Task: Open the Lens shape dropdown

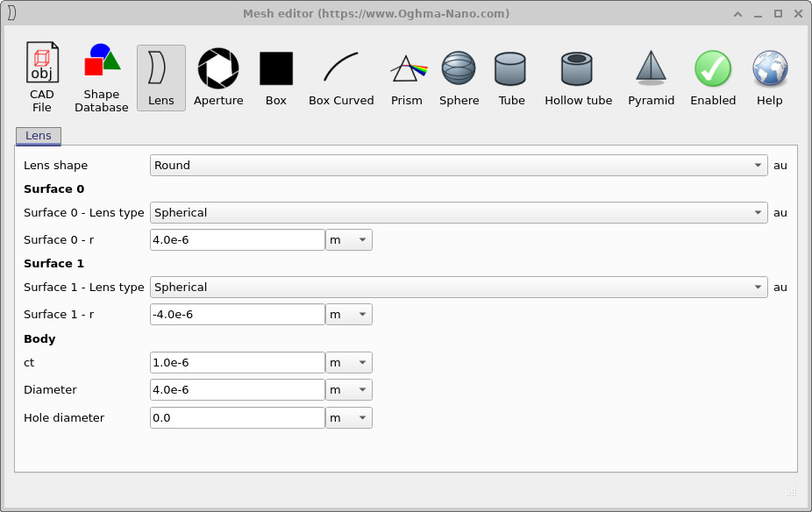Action: pyautogui.click(x=459, y=165)
